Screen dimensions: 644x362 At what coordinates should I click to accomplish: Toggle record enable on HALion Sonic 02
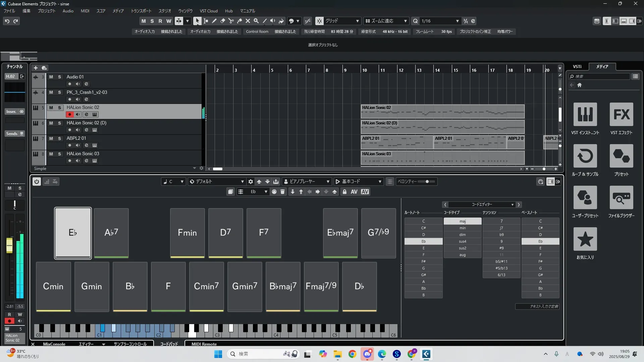69,115
